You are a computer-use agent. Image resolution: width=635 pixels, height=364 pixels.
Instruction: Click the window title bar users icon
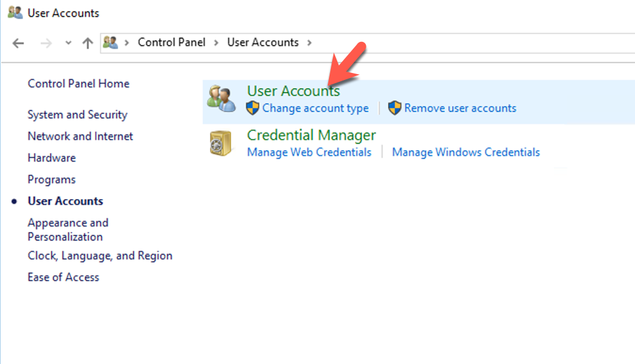tap(15, 13)
